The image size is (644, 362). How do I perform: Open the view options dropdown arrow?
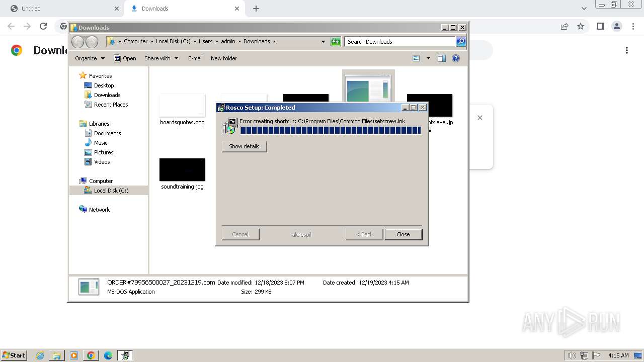(428, 58)
